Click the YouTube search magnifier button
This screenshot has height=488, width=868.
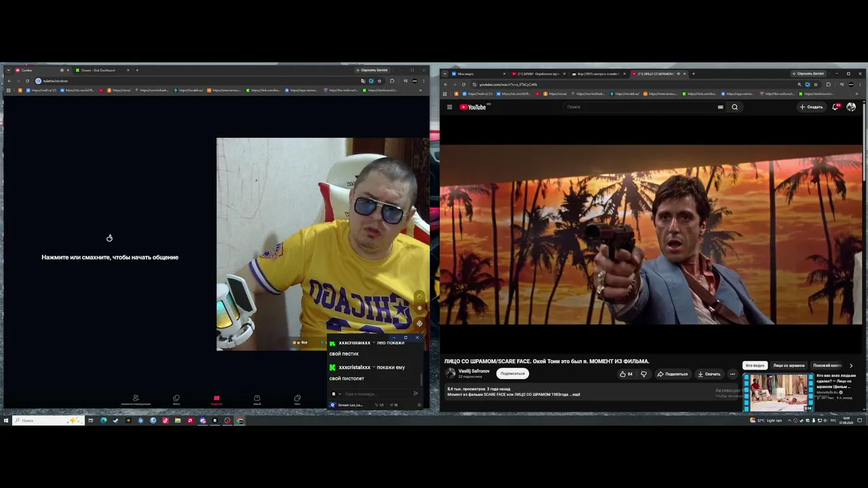click(734, 107)
